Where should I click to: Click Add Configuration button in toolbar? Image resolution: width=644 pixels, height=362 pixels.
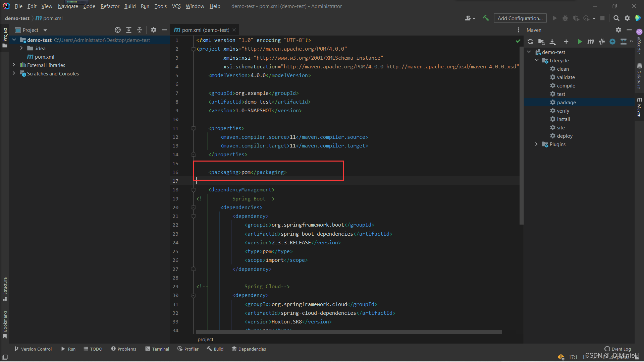click(x=520, y=18)
